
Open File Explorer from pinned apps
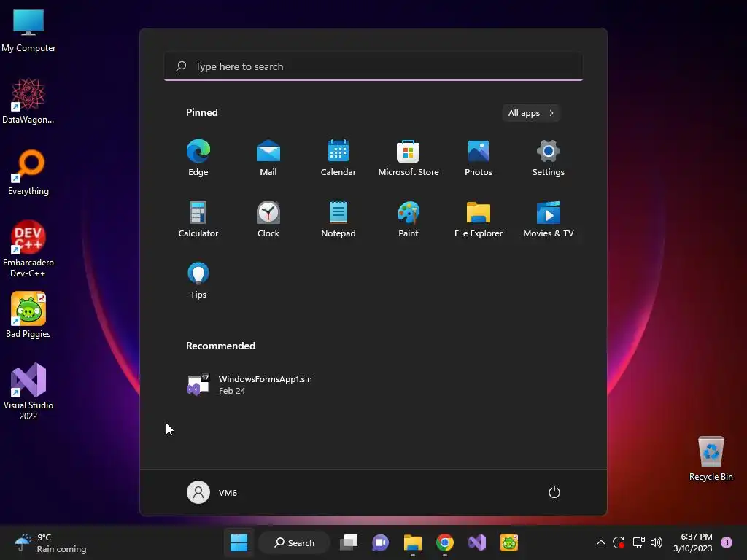[479, 219]
